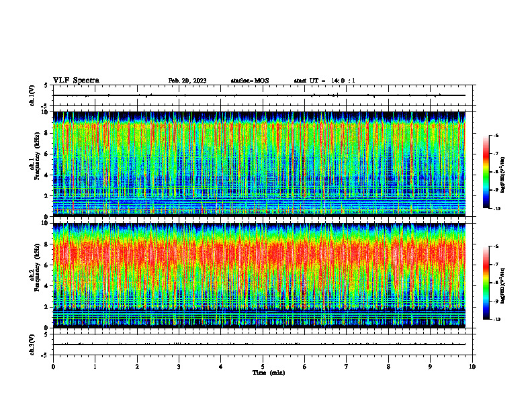Click the "-9" label on ch.1 color bar
This screenshot has width=532, height=411.
coord(496,190)
